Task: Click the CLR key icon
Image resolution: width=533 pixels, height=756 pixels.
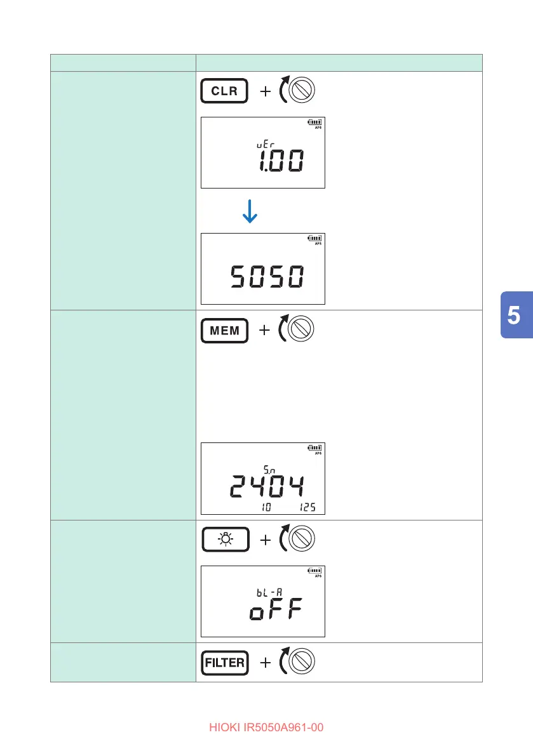Action: click(224, 91)
